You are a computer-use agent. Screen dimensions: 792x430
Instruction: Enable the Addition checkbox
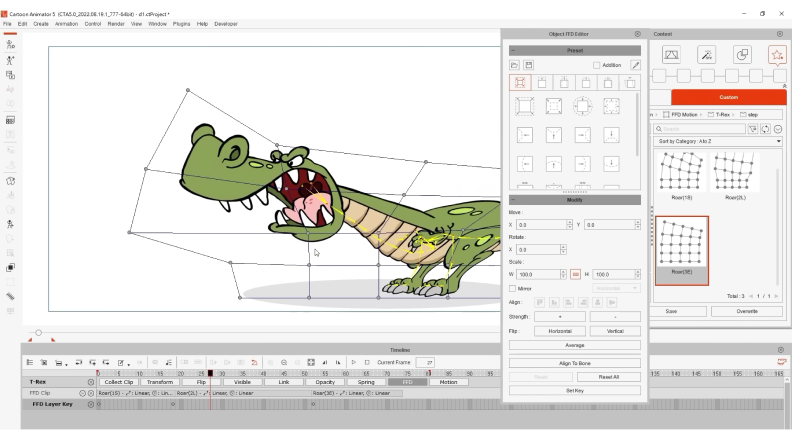596,65
